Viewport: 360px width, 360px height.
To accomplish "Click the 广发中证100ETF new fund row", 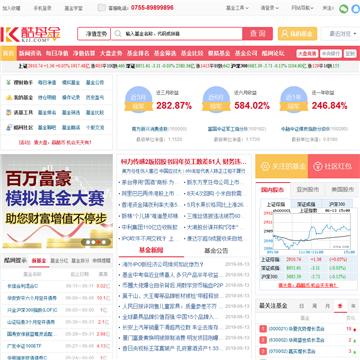I will [x=57, y=346].
